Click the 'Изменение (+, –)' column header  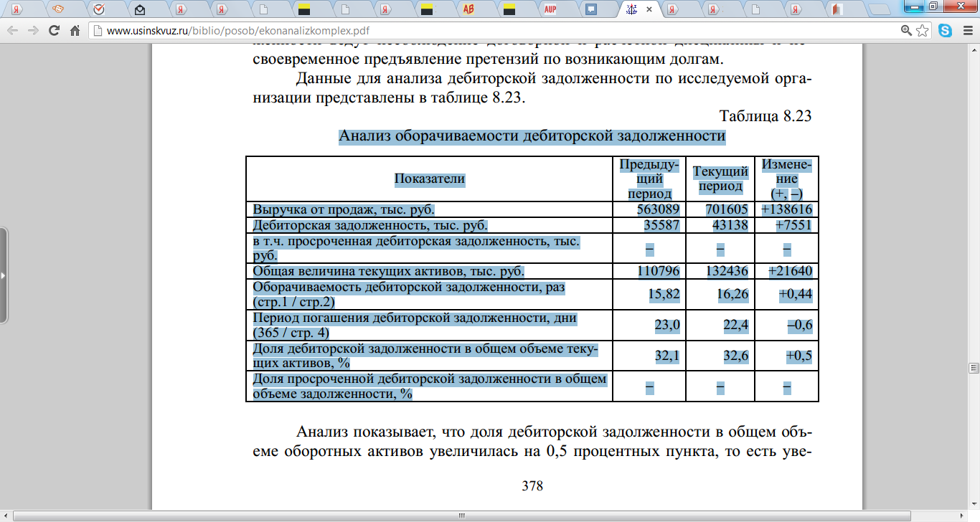point(786,179)
